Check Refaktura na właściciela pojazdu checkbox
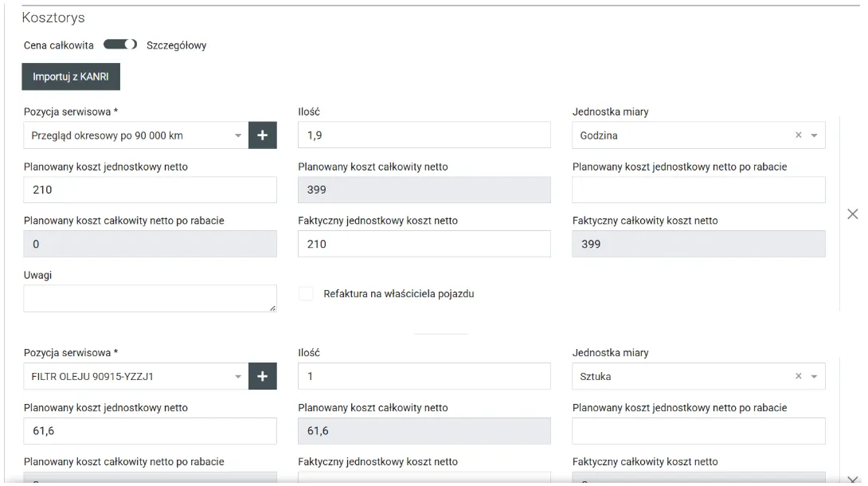868x486 pixels. (306, 294)
